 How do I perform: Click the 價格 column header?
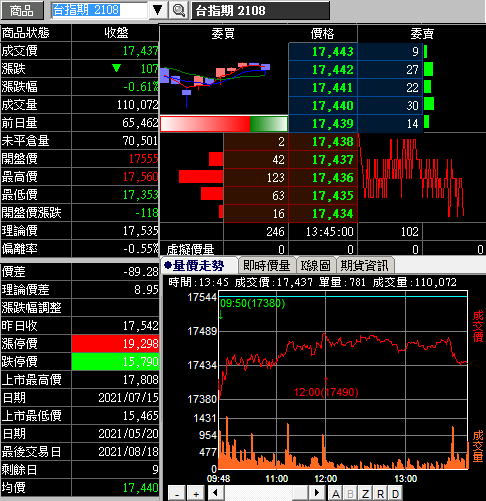(322, 34)
